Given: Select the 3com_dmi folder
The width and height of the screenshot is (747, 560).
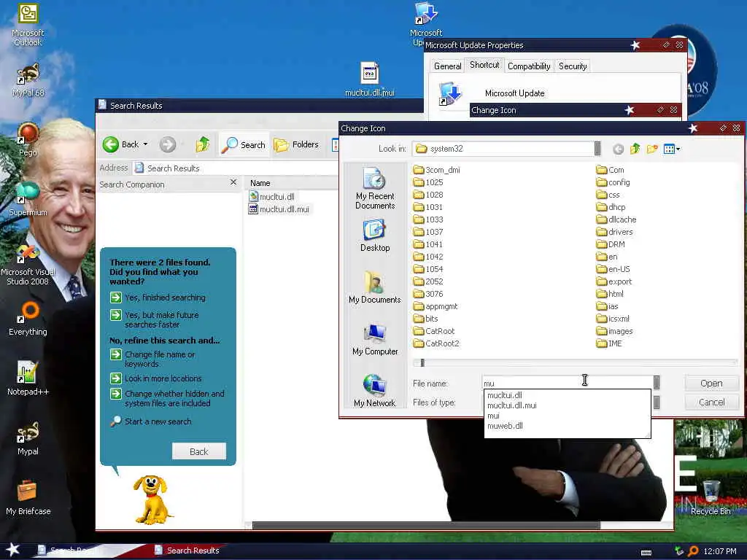Looking at the screenshot, I should (437, 170).
